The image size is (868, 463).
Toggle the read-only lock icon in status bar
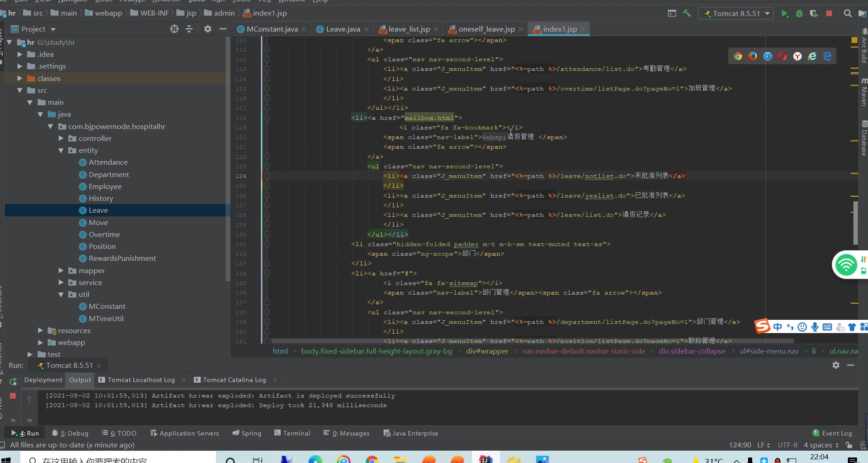tap(849, 445)
